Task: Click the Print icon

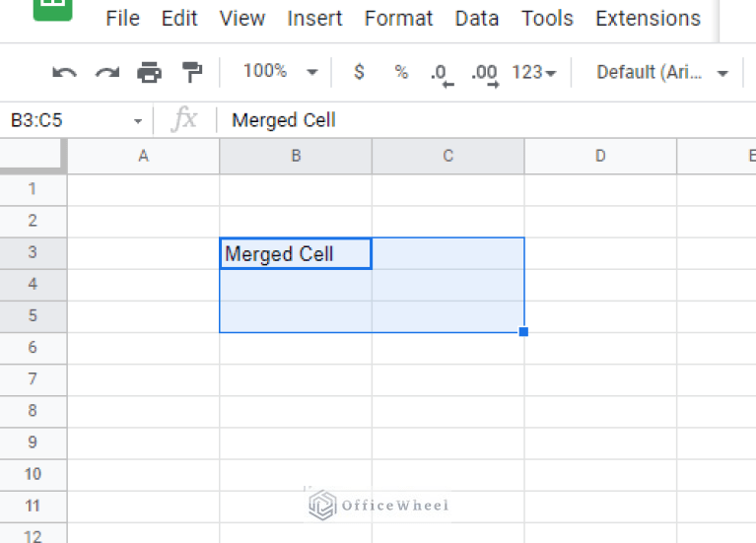Action: 149,72
